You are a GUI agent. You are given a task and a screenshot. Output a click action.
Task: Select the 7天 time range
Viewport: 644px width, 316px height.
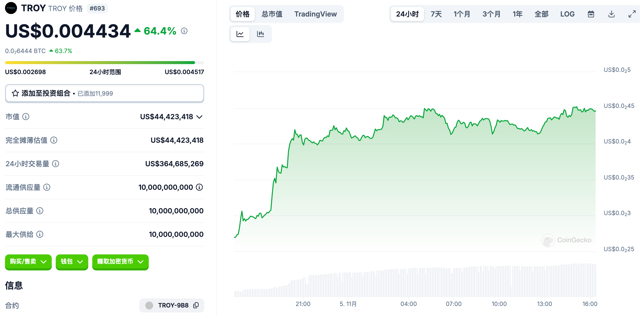tap(436, 14)
